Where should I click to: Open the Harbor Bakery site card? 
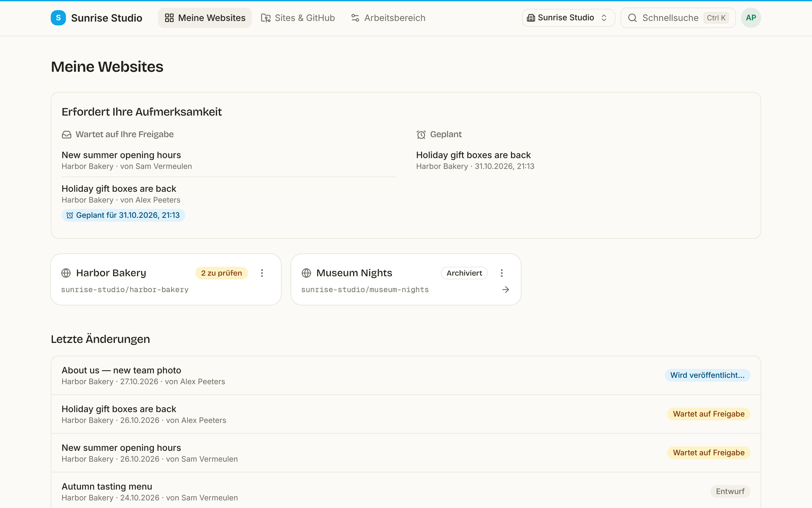(166, 279)
